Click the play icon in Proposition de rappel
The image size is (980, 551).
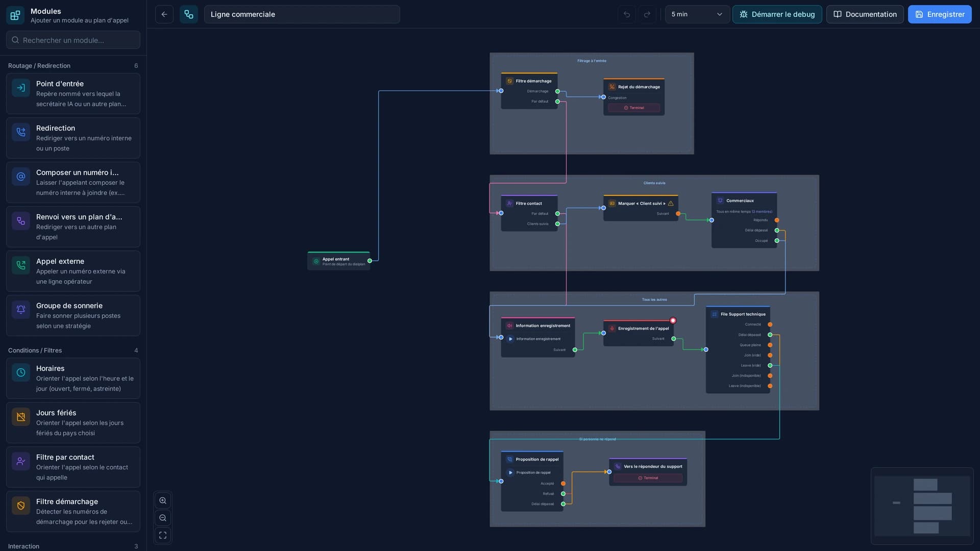click(x=510, y=472)
